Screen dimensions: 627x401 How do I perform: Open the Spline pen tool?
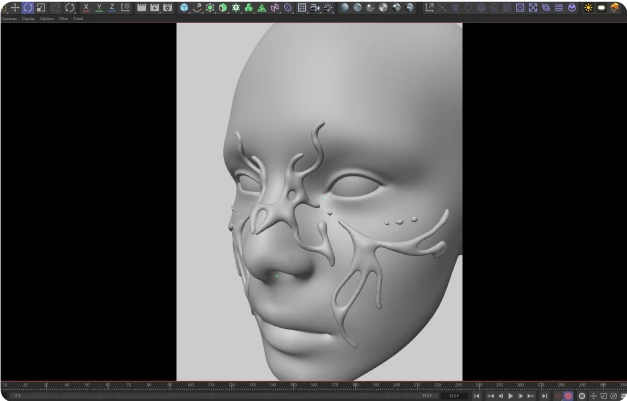197,8
